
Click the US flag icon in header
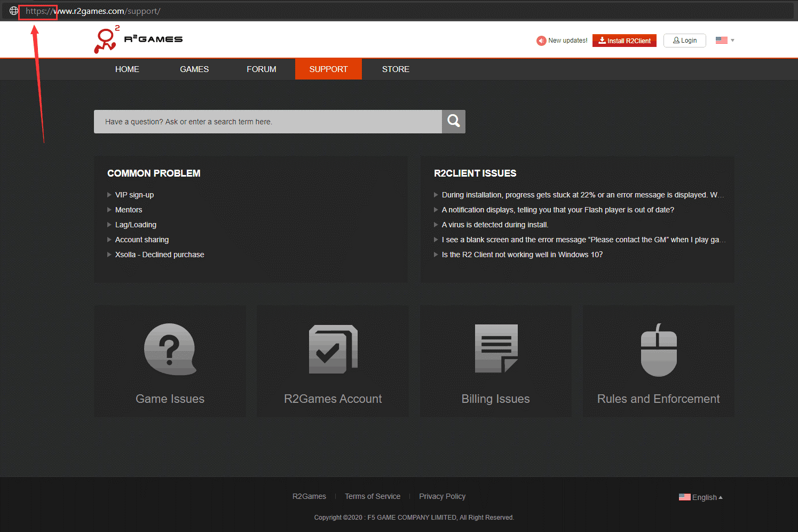coord(722,41)
